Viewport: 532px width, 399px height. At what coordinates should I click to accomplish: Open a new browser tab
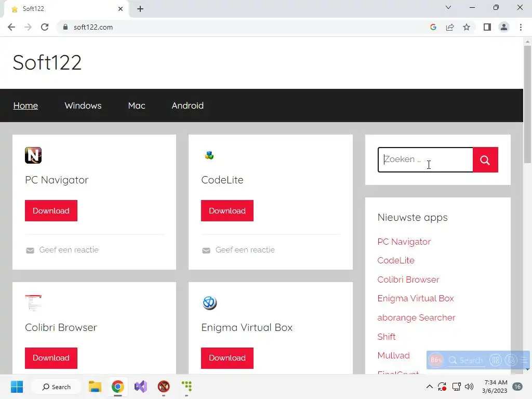point(140,9)
